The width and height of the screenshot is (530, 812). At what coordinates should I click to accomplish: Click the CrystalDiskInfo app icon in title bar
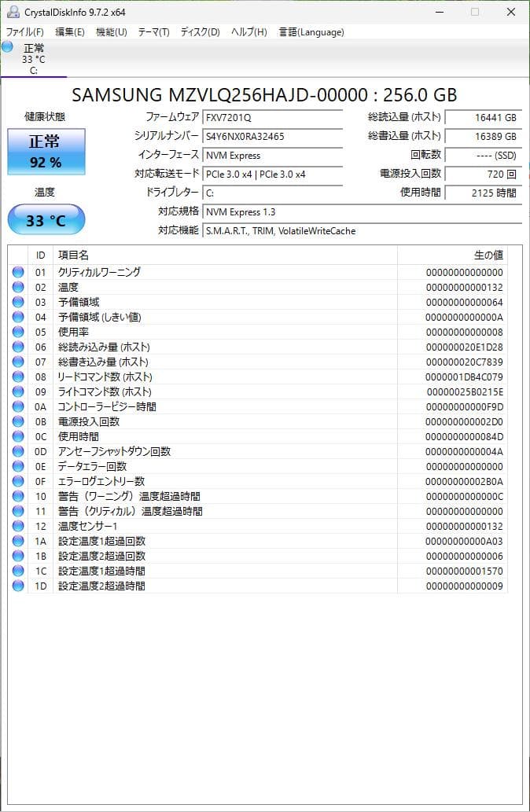pos(13,12)
